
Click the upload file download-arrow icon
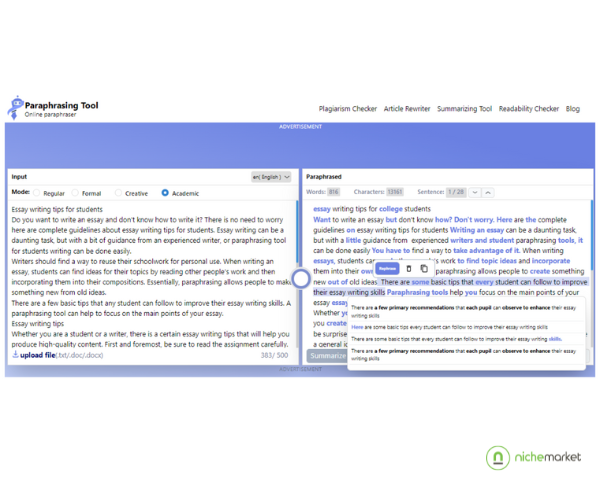point(15,354)
